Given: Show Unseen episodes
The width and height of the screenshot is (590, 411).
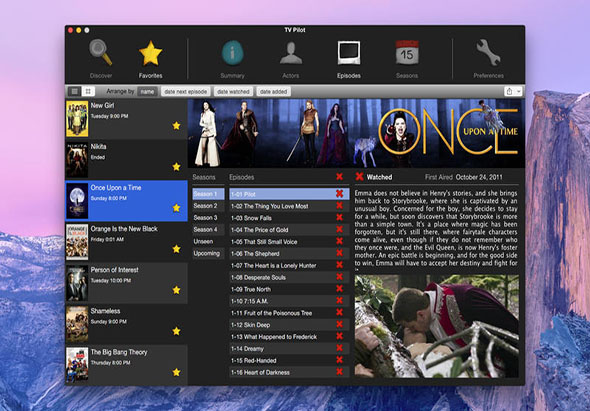Looking at the screenshot, I should point(208,241).
